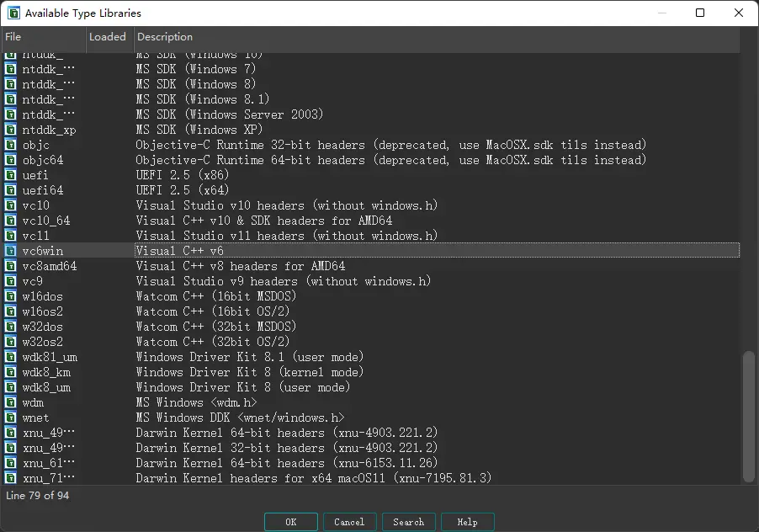Click the w16dos library icon
759x532 pixels.
click(x=10, y=296)
